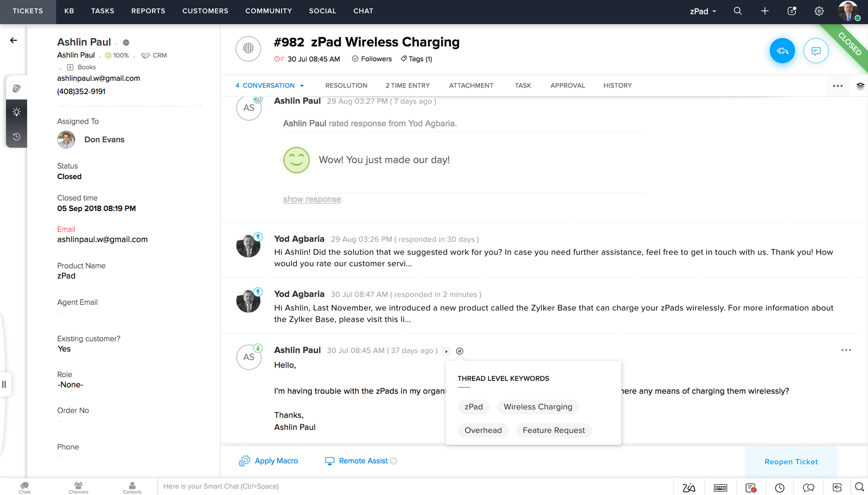Open the Reports module in top menu
The height and width of the screenshot is (495, 868).
148,11
